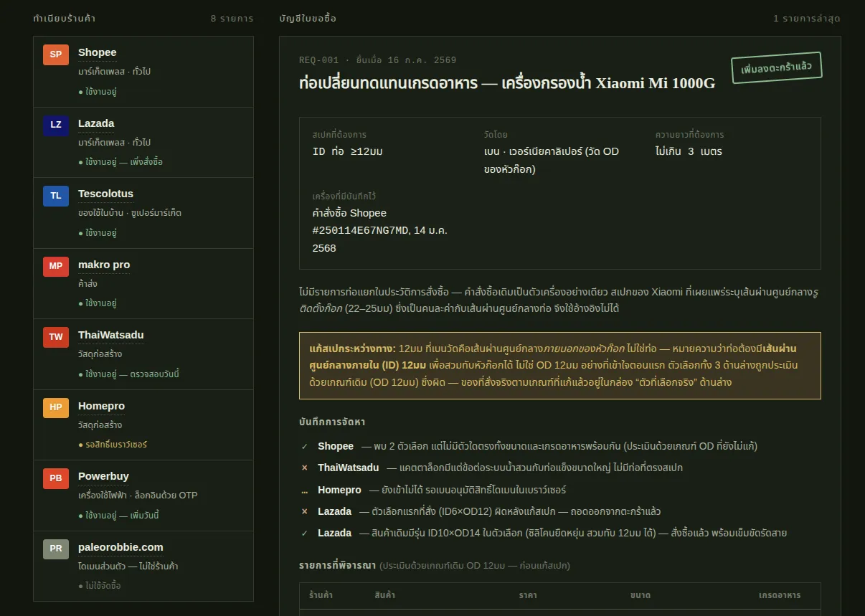Screen dimensions: 865x616
Task: Click Homepro status รอสิทธิ์เบราว์เซอร์
Action: [x=113, y=445]
